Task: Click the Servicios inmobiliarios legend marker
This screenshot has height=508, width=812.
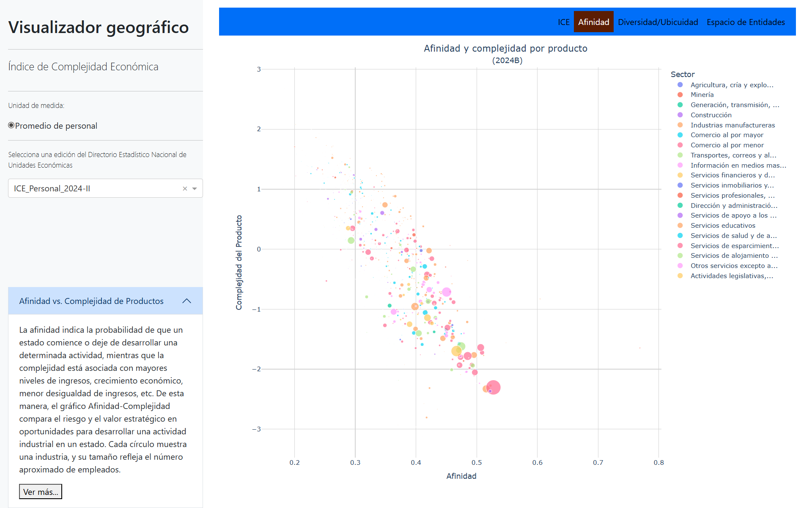Action: coord(680,185)
